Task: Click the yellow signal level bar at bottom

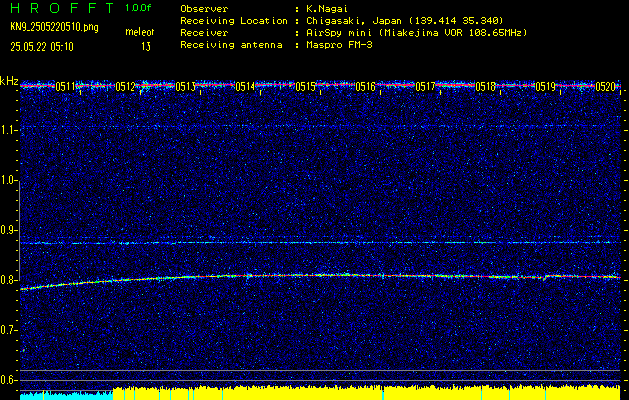Action: coord(367,393)
